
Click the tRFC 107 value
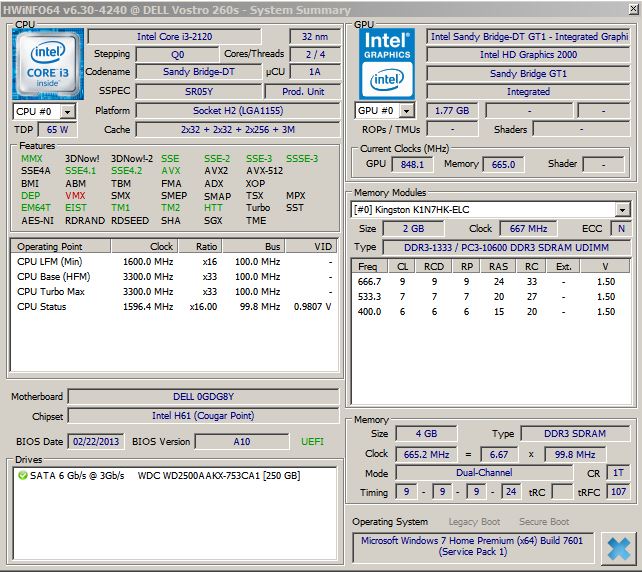618,492
